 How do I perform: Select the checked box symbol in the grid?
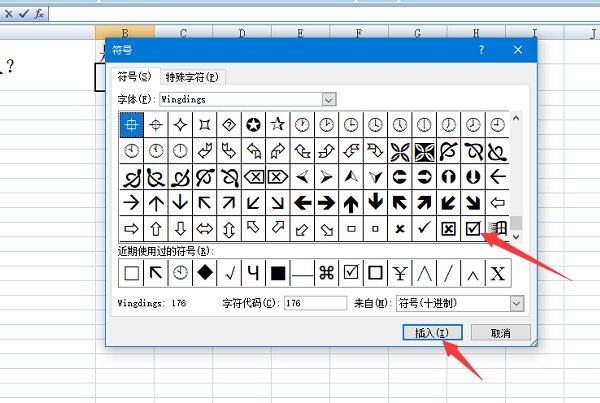pyautogui.click(x=473, y=229)
